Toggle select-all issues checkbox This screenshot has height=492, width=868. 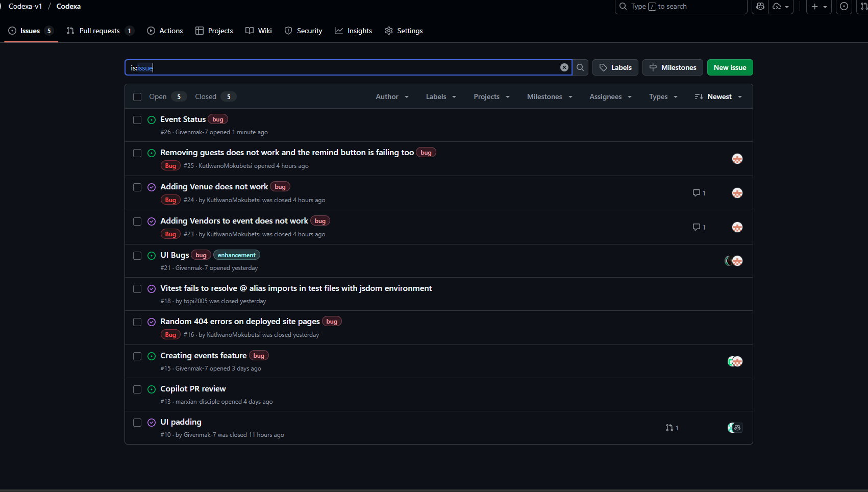(137, 97)
